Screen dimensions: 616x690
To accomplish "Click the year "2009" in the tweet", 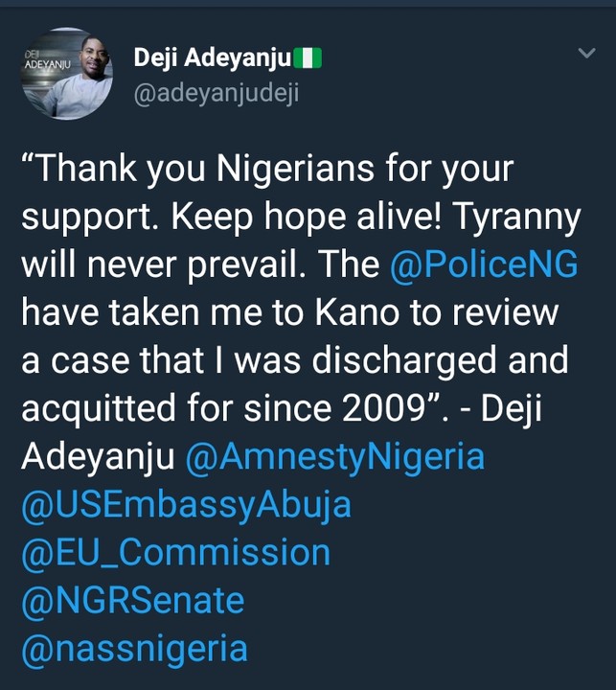I will (401, 408).
